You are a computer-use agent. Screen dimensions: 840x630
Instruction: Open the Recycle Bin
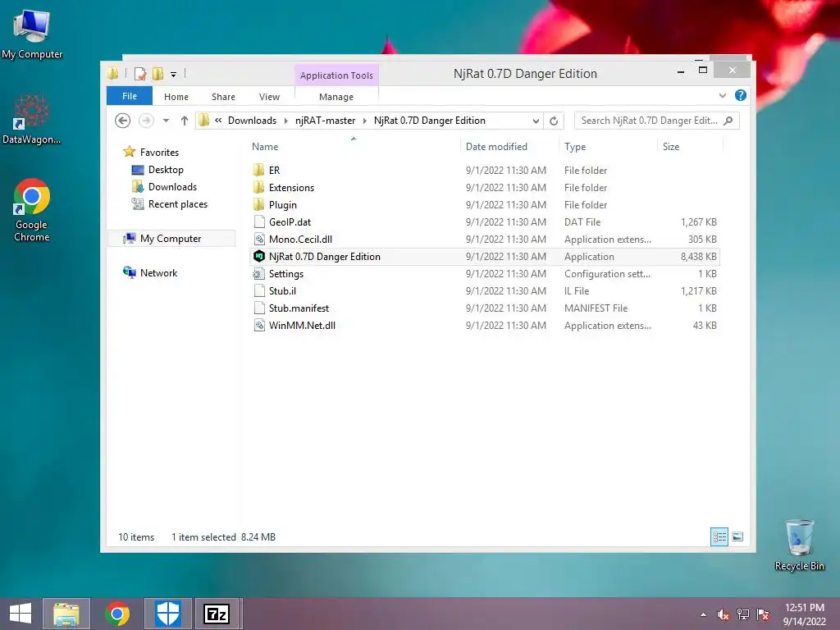click(799, 546)
